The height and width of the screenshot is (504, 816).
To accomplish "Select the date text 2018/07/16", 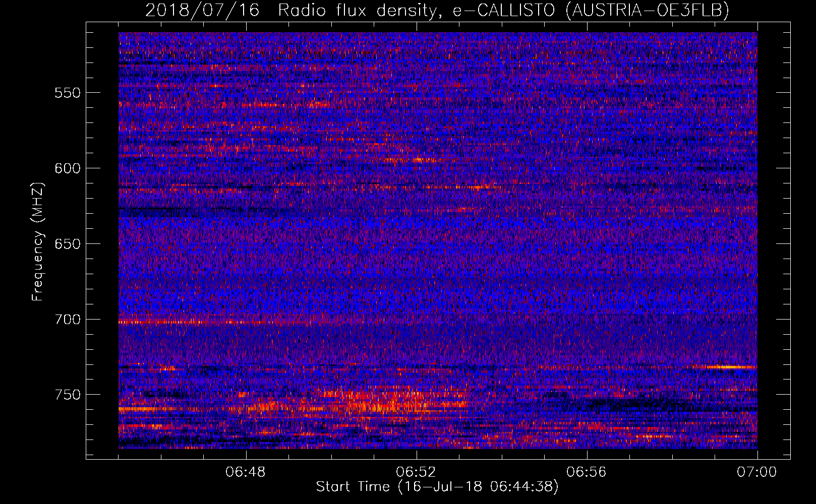I will pos(202,10).
